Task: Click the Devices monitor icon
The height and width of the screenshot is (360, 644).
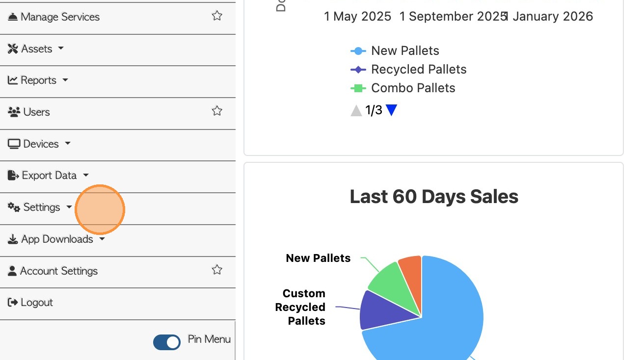Action: pyautogui.click(x=14, y=144)
